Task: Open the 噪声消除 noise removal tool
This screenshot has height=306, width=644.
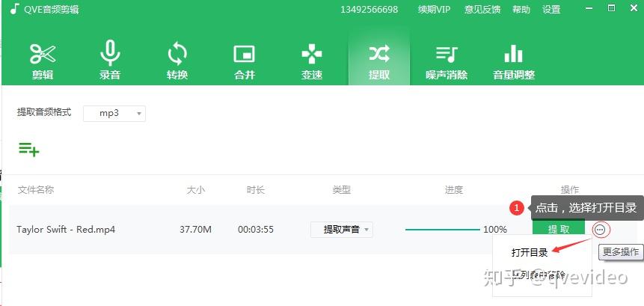Action: [x=447, y=61]
